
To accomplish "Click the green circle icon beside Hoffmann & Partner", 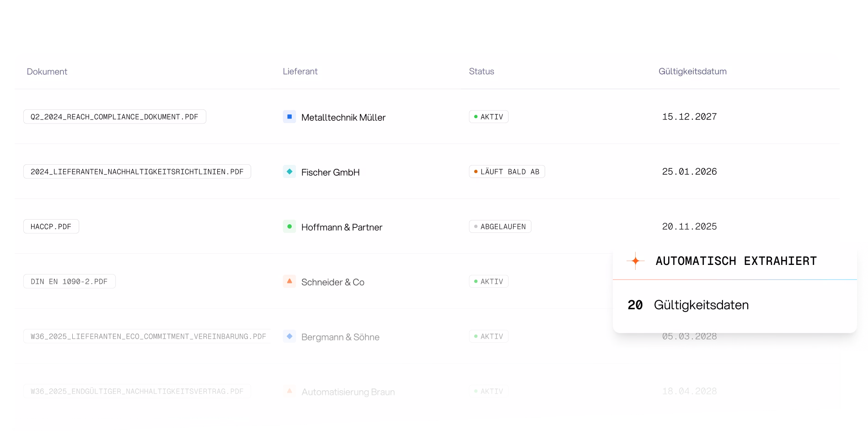I will tap(289, 226).
